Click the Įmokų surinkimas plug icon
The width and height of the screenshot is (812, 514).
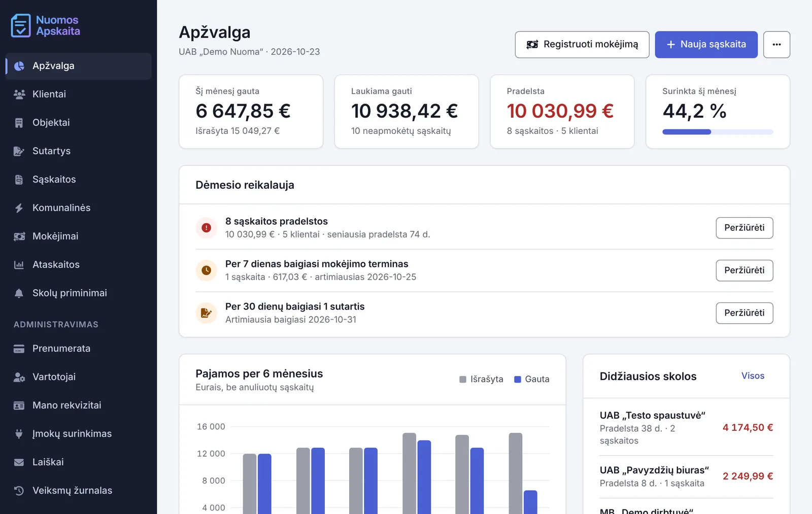click(19, 434)
